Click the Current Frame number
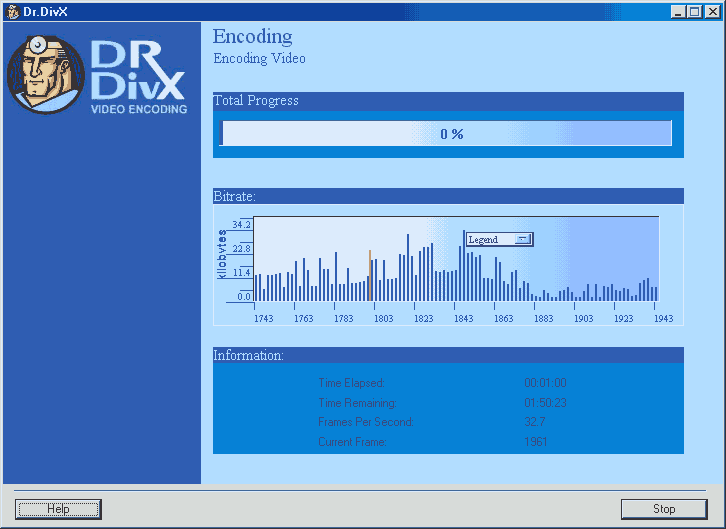The height and width of the screenshot is (529, 726). (x=535, y=442)
